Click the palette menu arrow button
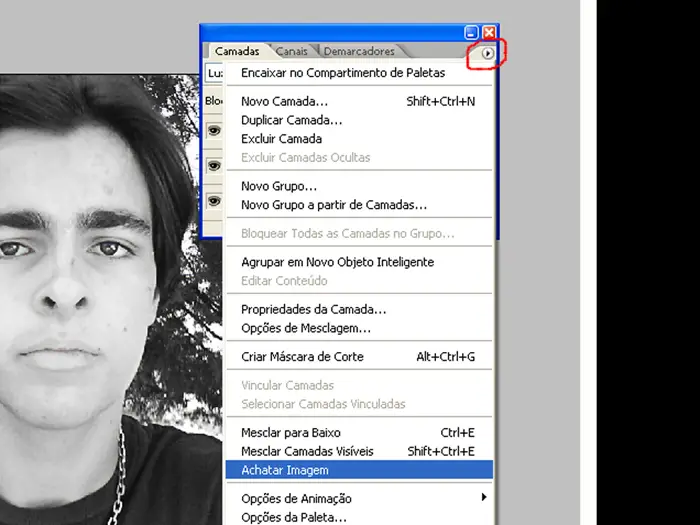The height and width of the screenshot is (525, 700). tap(487, 54)
